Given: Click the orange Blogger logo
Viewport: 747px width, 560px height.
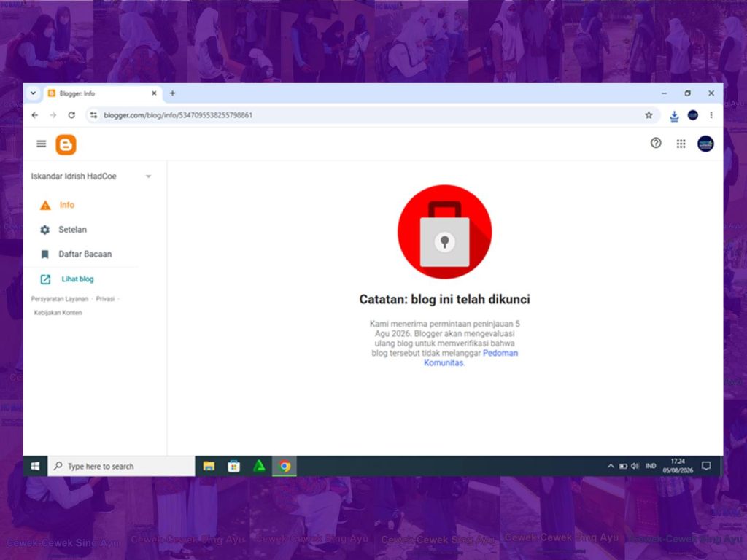Looking at the screenshot, I should tap(66, 145).
